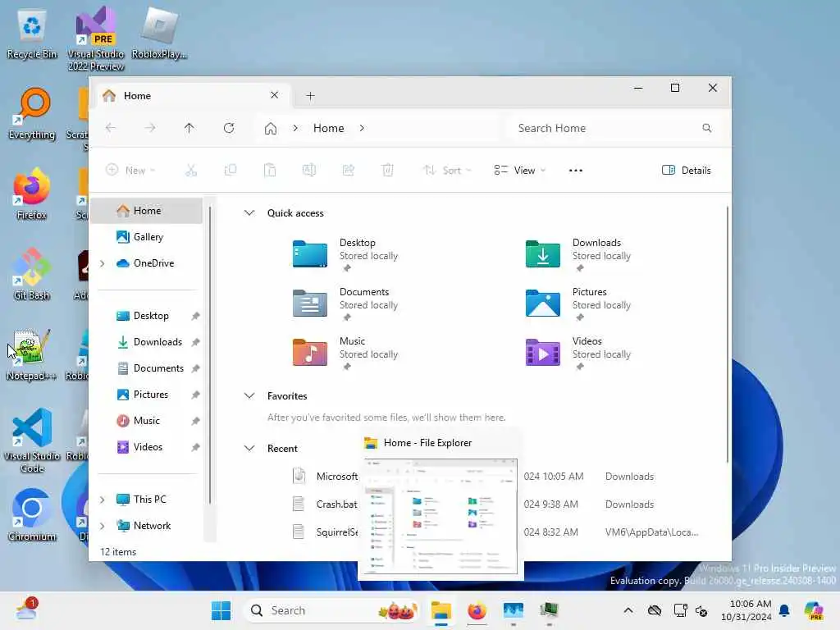Toggle the Details pane
Screen dimensions: 840x630
click(x=687, y=171)
